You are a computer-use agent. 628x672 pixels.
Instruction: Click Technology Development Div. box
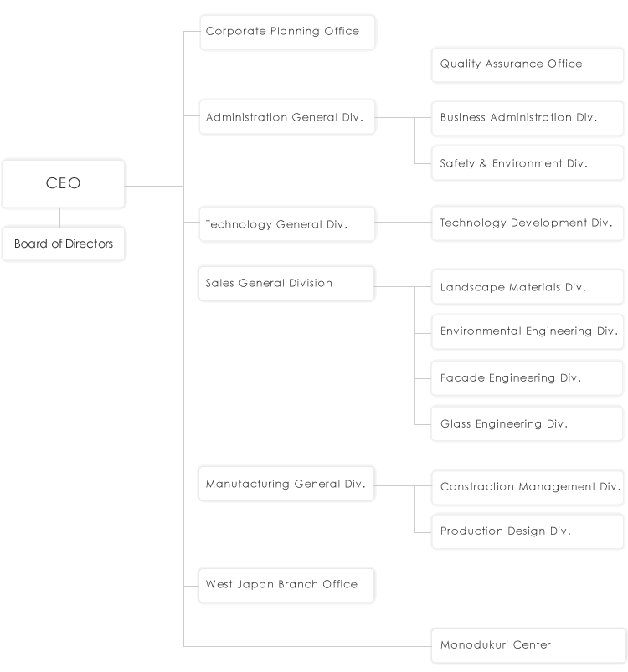click(x=528, y=223)
